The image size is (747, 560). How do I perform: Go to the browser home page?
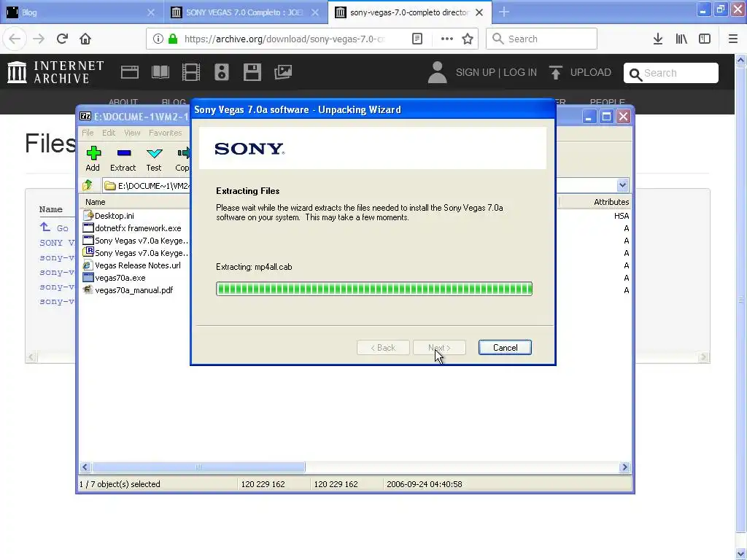(x=85, y=39)
